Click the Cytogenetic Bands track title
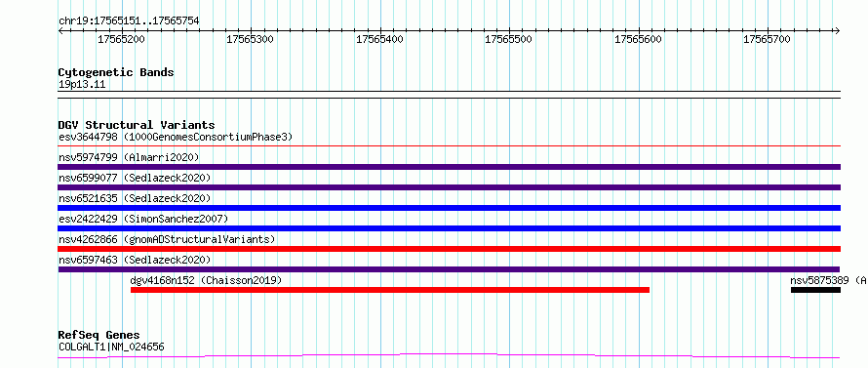The height and width of the screenshot is (368, 868). tap(116, 72)
